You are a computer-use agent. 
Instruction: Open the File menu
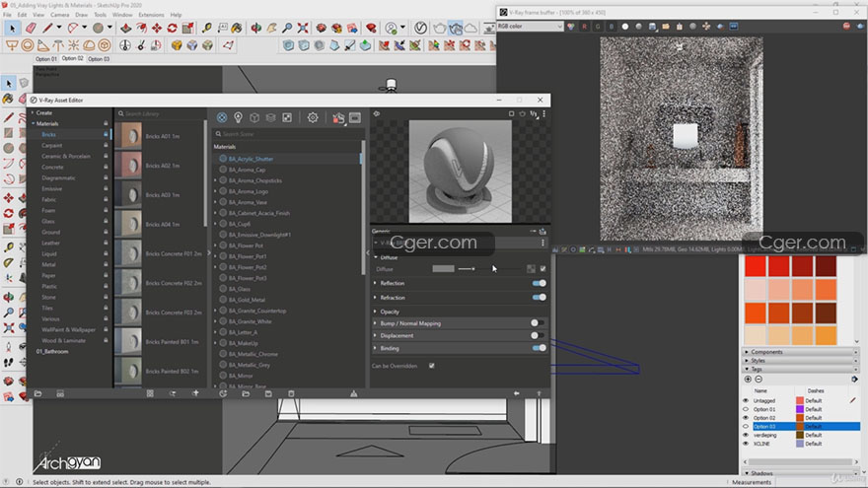pyautogui.click(x=7, y=15)
